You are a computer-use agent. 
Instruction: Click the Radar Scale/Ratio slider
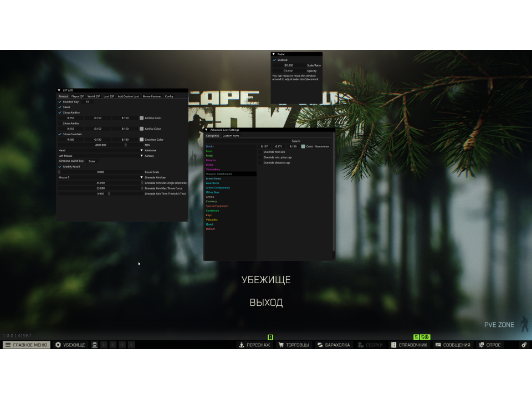(289, 65)
